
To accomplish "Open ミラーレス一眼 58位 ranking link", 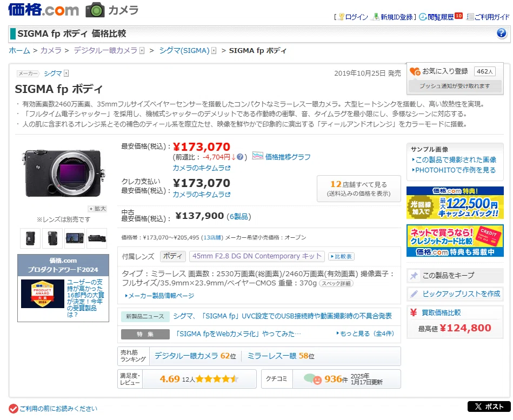I will 281,356.
